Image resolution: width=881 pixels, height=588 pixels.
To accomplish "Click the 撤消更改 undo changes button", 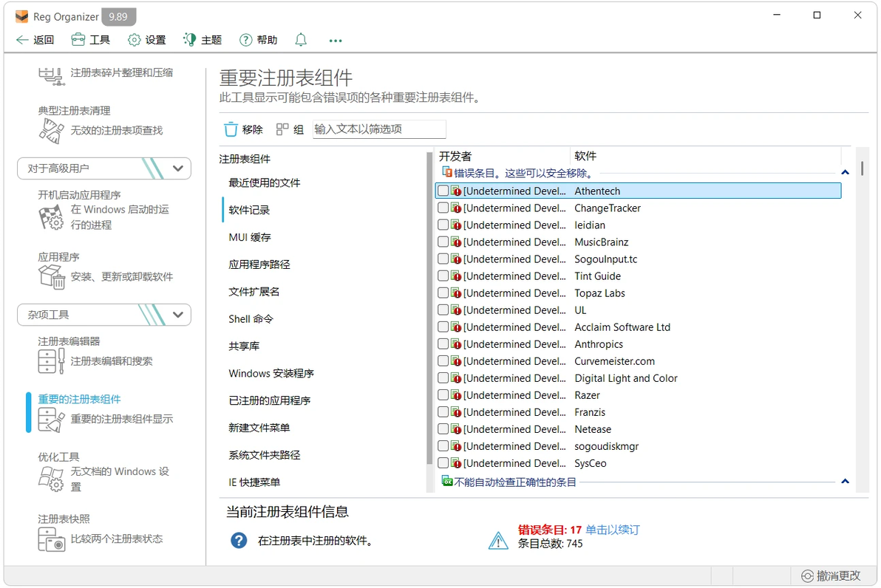I will click(x=831, y=575).
